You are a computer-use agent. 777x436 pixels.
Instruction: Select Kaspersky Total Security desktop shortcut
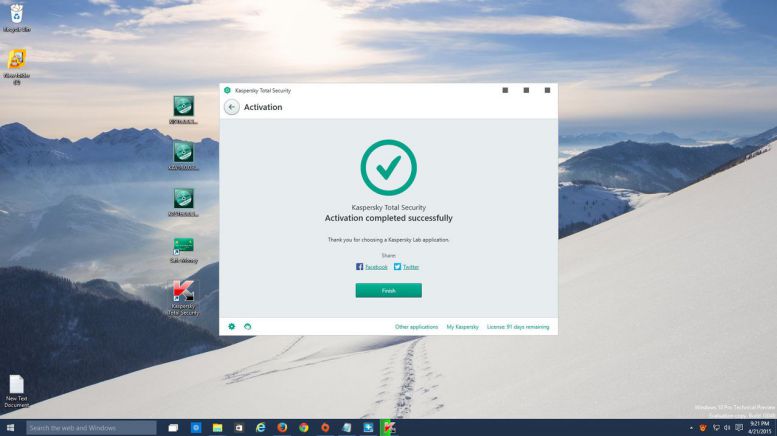tap(183, 298)
